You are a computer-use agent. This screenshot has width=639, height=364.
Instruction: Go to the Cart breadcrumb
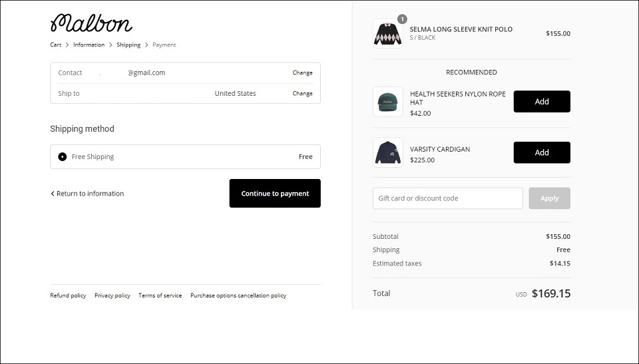56,45
